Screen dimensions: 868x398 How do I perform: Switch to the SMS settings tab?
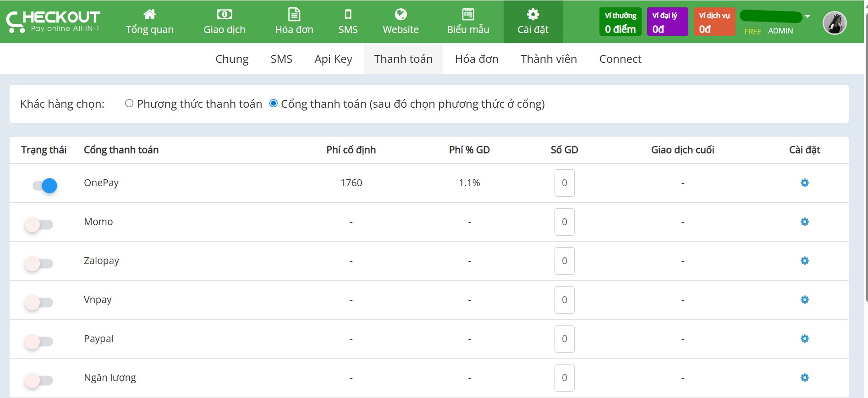(281, 59)
